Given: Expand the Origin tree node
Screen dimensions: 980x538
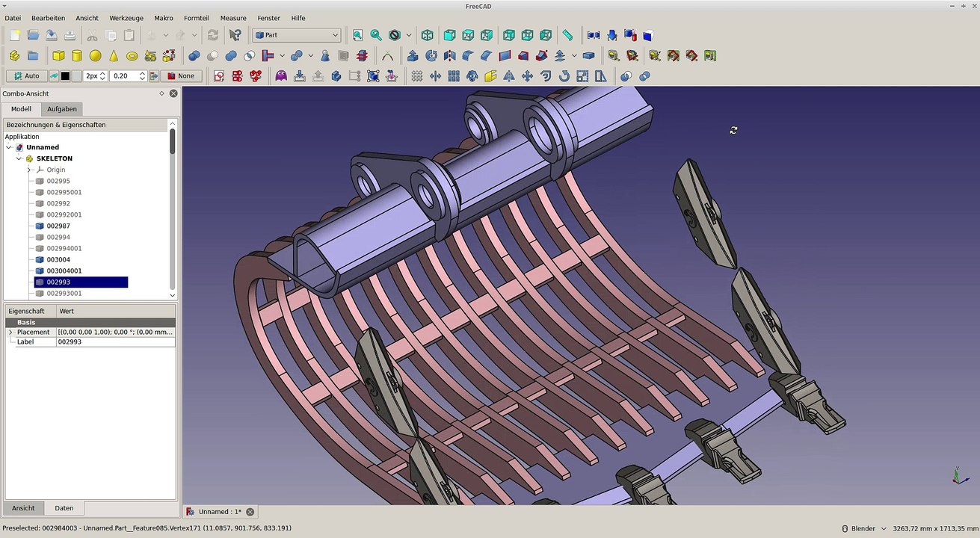Looking at the screenshot, I should coord(29,170).
